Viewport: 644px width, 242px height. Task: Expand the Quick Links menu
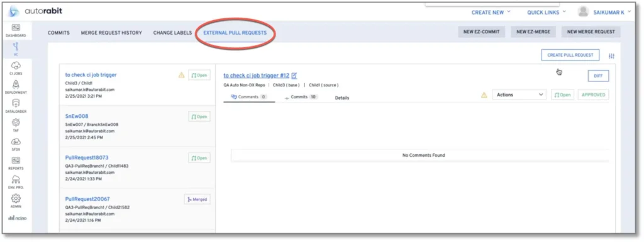click(547, 13)
